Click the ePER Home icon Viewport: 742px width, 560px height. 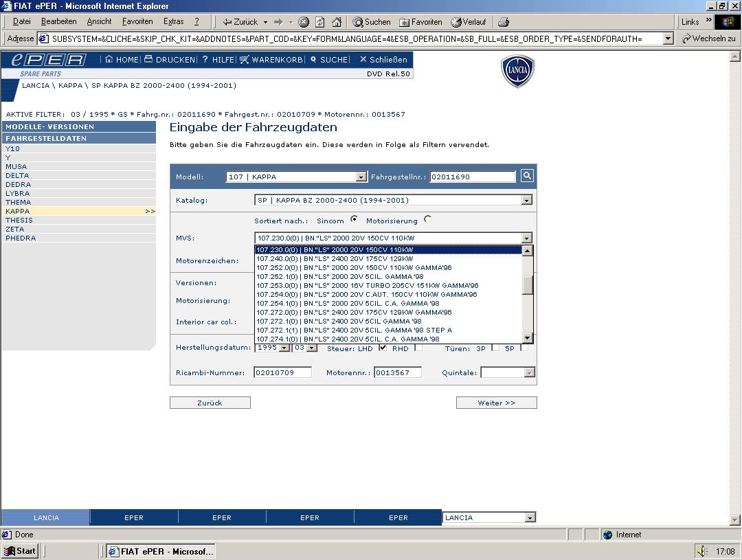pyautogui.click(x=109, y=60)
